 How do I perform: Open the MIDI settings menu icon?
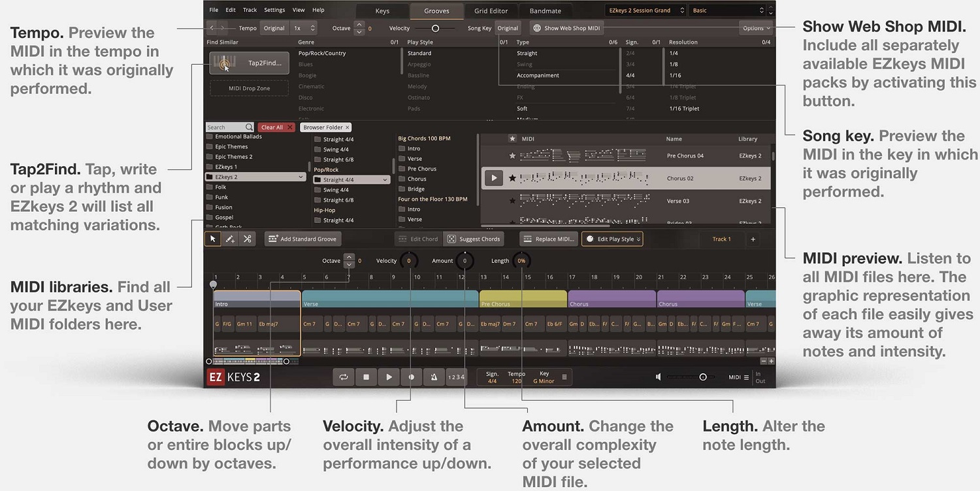pyautogui.click(x=746, y=377)
